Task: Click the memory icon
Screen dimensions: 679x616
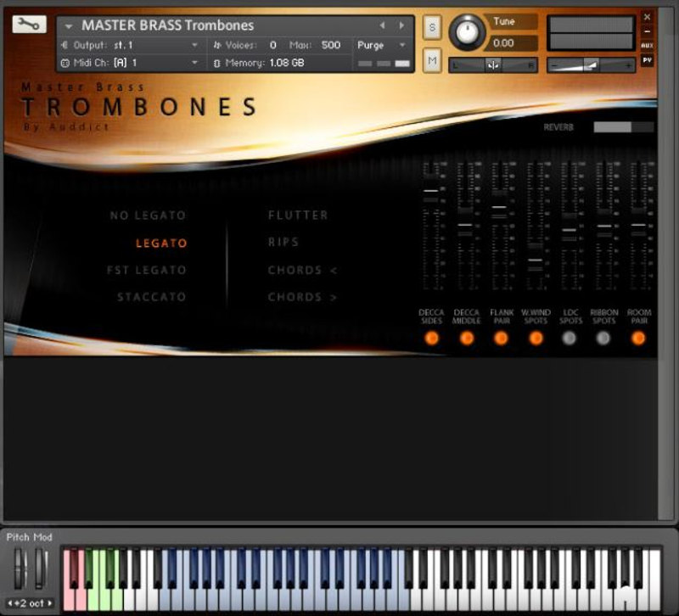Action: [217, 64]
